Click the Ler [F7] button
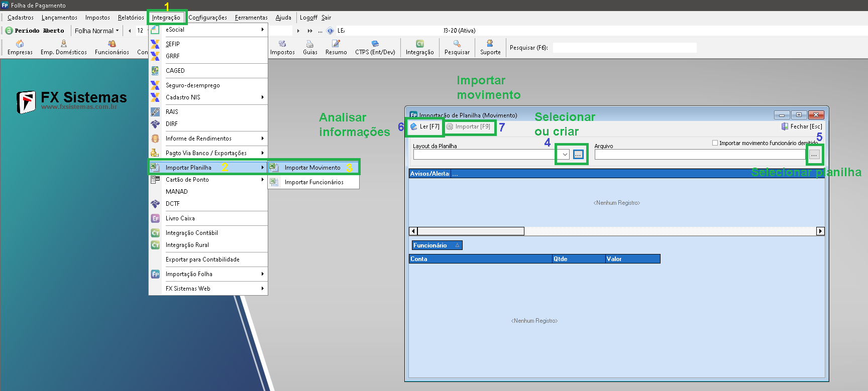The height and width of the screenshot is (391, 868). [425, 127]
